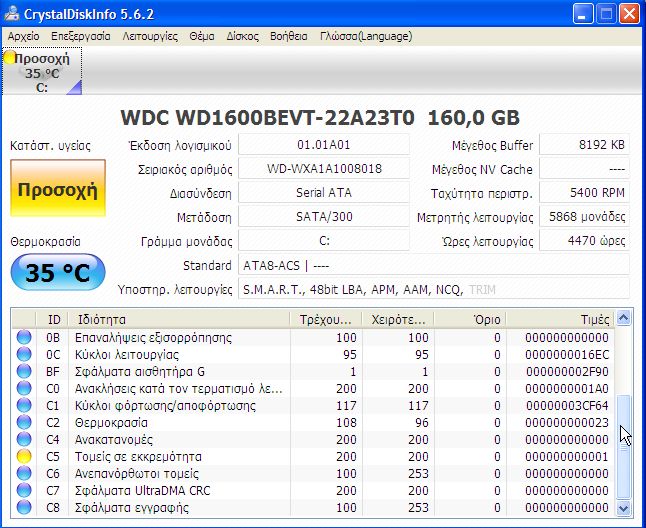This screenshot has width=646, height=528.
Task: Click the Ιδιότητα column header
Action: click(x=179, y=319)
